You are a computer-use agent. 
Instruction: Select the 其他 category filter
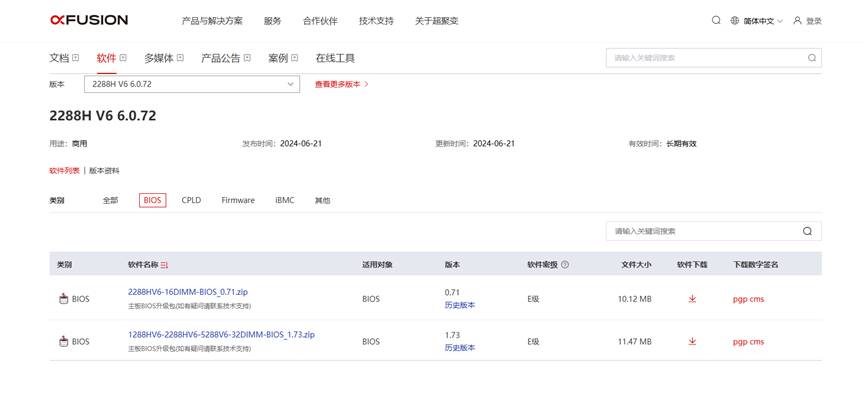tap(322, 200)
